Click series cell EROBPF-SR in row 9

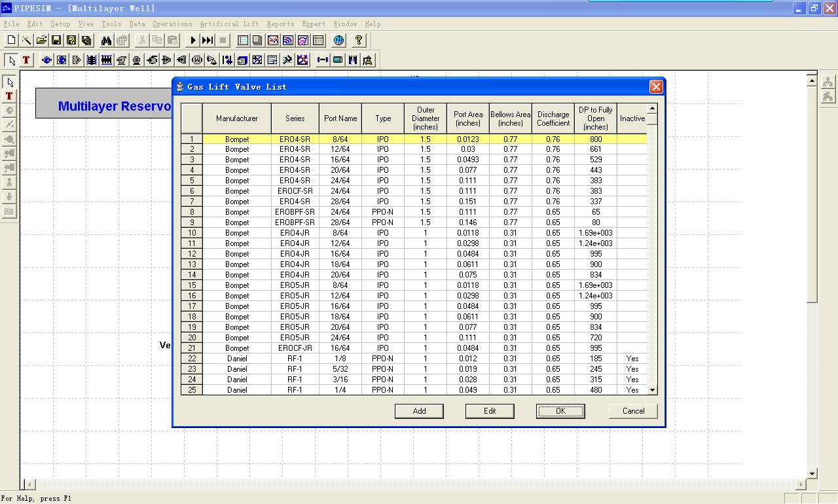coord(295,223)
